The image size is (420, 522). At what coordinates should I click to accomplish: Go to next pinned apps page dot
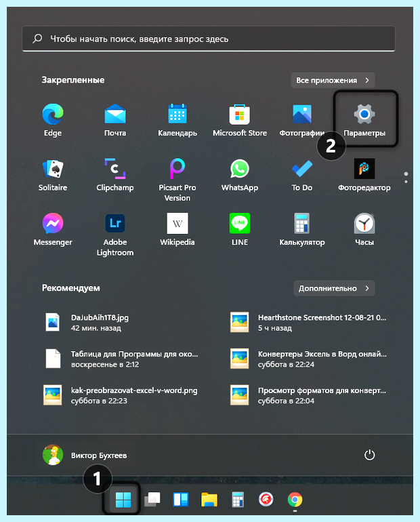coord(406,182)
